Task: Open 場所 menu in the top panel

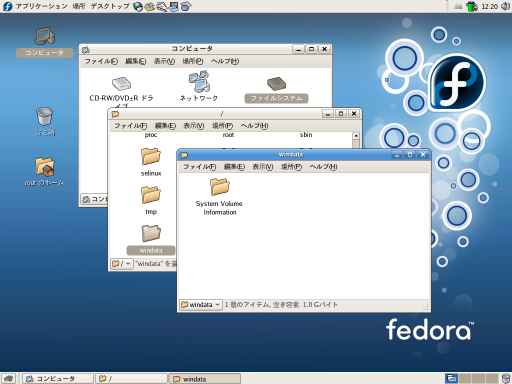Action: pos(79,6)
